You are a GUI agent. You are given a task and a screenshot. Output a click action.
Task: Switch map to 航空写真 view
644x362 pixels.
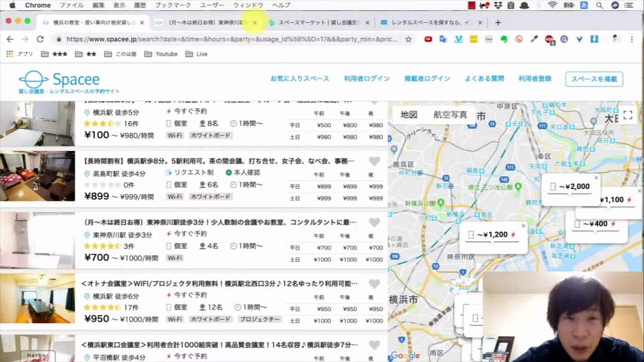click(x=450, y=115)
